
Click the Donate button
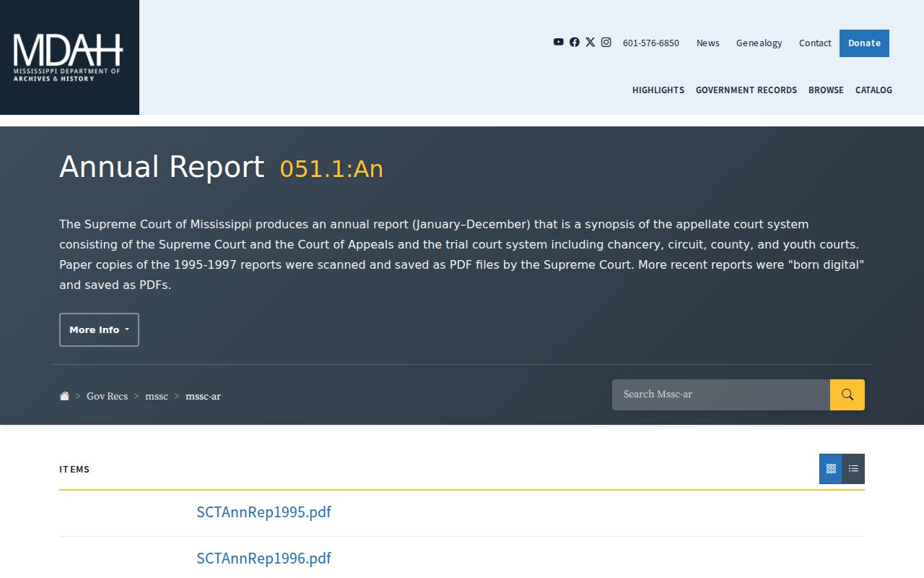click(x=864, y=43)
